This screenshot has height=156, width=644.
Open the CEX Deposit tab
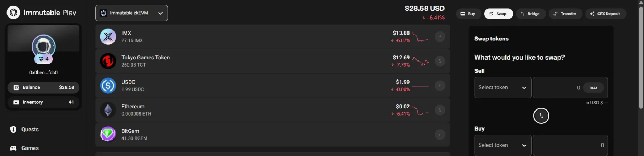click(x=605, y=14)
